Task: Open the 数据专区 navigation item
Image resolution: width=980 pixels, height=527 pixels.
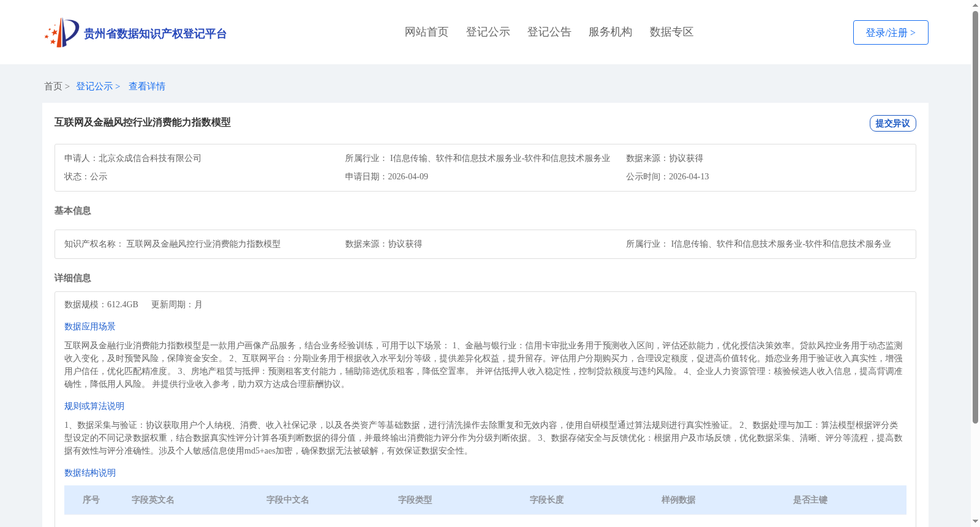Action: click(x=671, y=32)
